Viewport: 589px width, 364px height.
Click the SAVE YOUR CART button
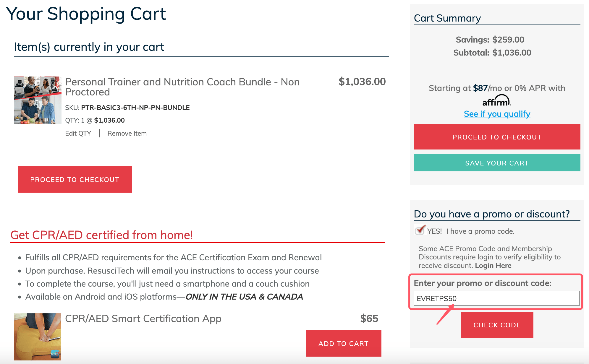[x=497, y=163]
